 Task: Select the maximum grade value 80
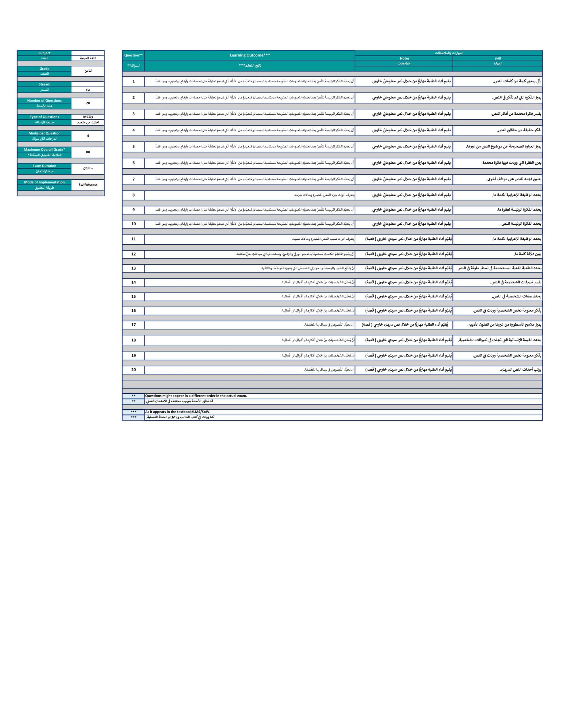pyautogui.click(x=88, y=152)
